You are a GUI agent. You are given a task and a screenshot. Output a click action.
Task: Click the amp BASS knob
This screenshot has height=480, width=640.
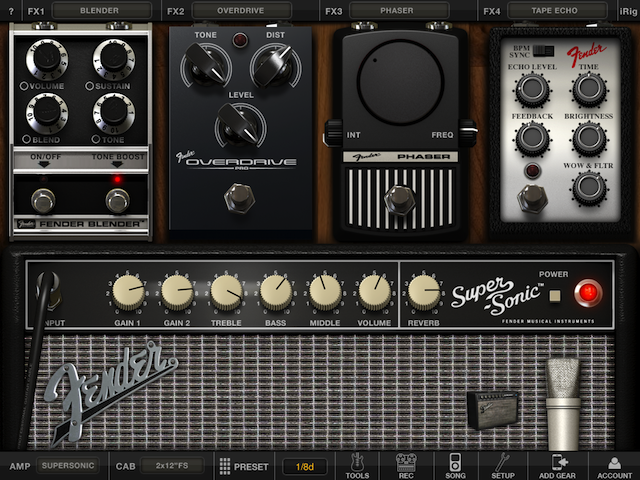tap(276, 292)
